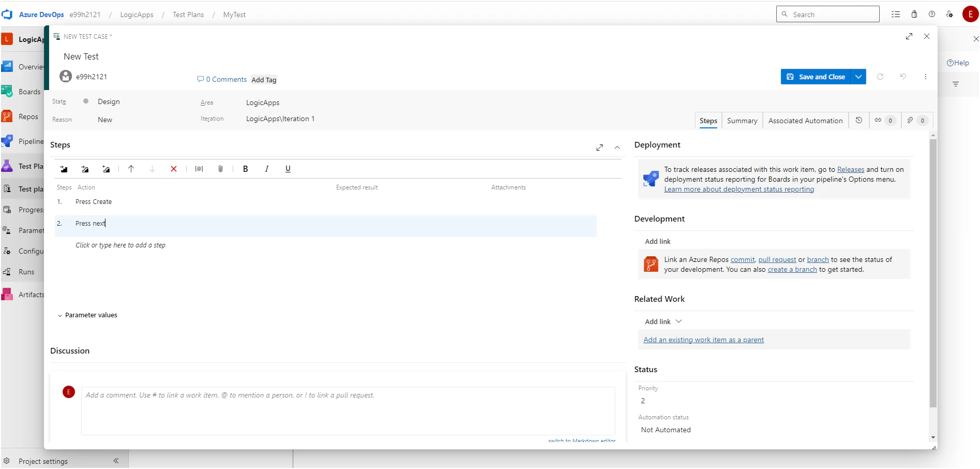Close the New Test Case dialog
This screenshot has width=980, height=469.
pyautogui.click(x=927, y=36)
